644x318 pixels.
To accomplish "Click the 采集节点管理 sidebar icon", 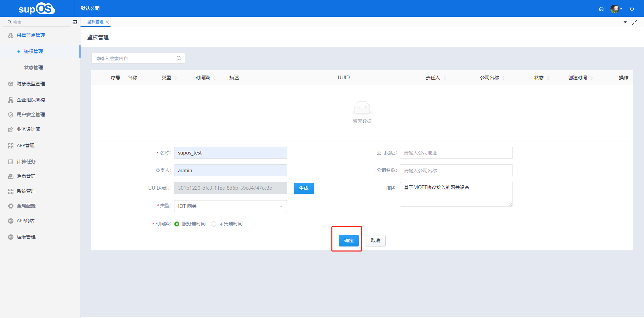I will point(11,35).
